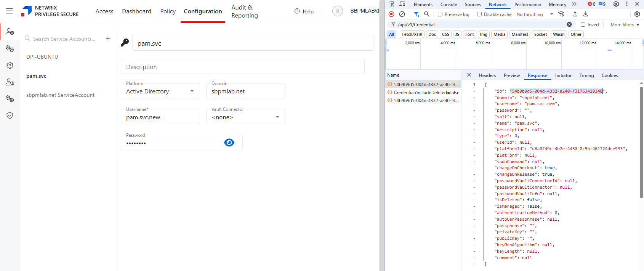
Task: Select the DPI-UBUNTU service account
Action: tap(42, 57)
